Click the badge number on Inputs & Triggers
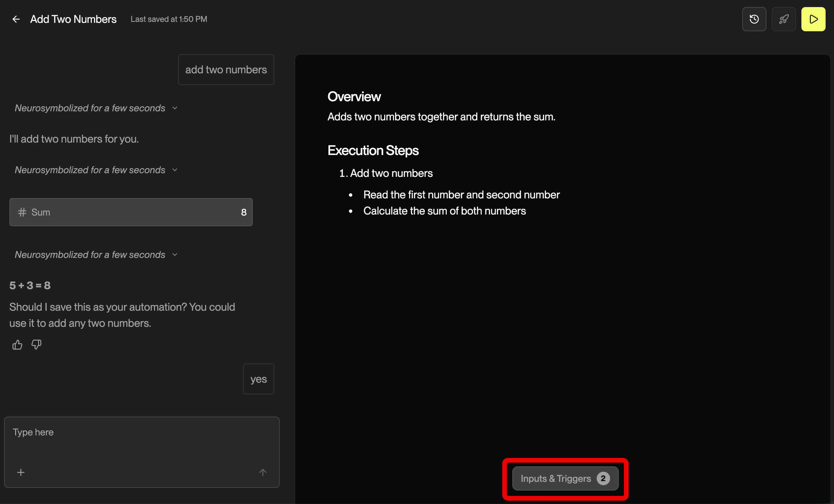834x504 pixels. 603,478
